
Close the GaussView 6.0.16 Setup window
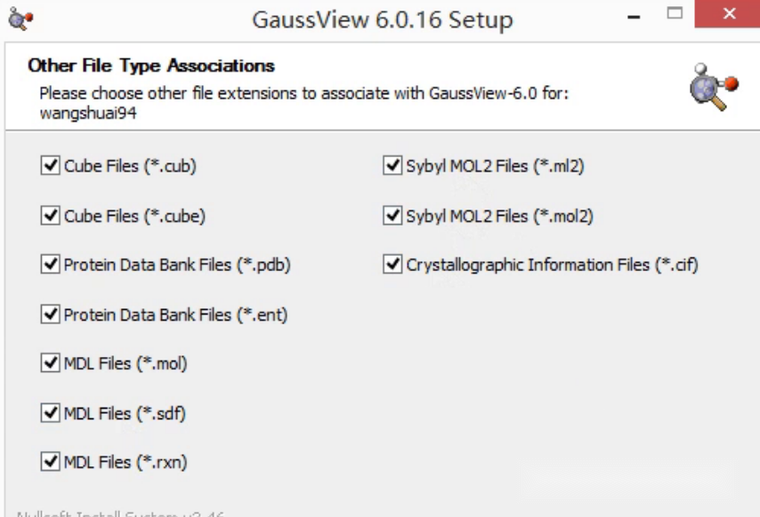pos(728,14)
